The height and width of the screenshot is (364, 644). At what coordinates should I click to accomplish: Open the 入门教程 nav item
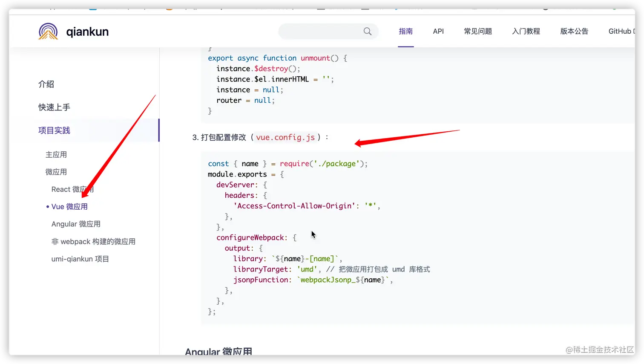pos(526,31)
